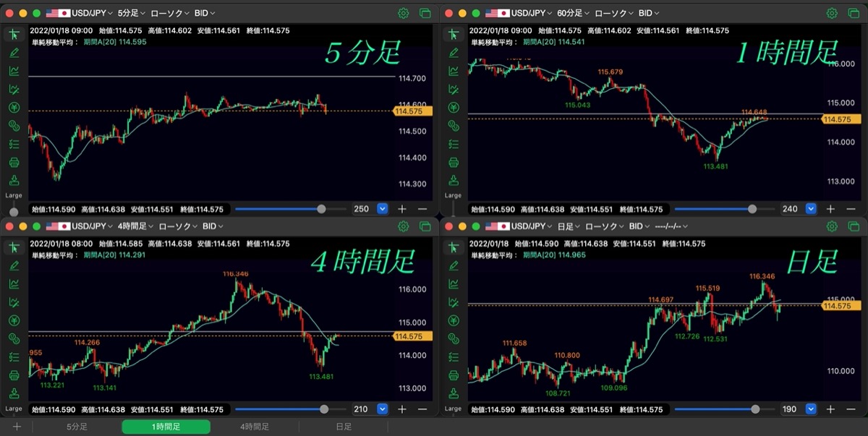Click chart edit icon in 5分足 window
The image size is (868, 436).
pos(14,89)
